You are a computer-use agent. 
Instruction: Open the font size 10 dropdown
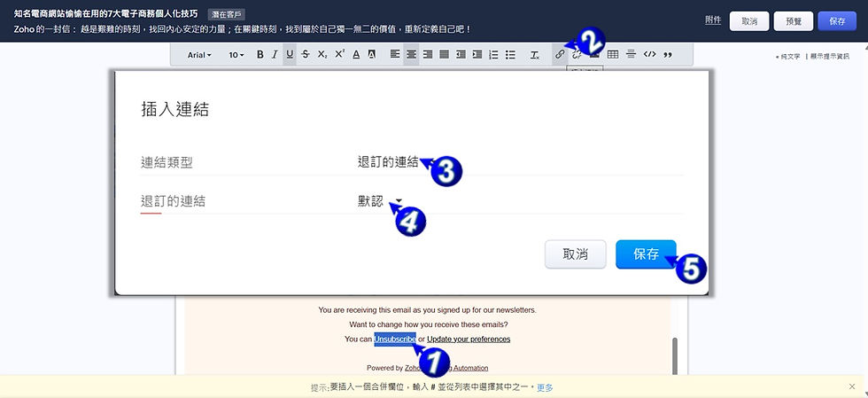236,55
